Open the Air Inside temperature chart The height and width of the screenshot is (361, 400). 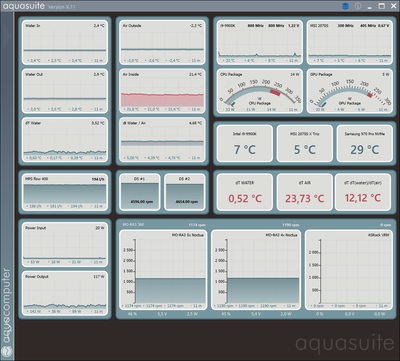point(162,91)
